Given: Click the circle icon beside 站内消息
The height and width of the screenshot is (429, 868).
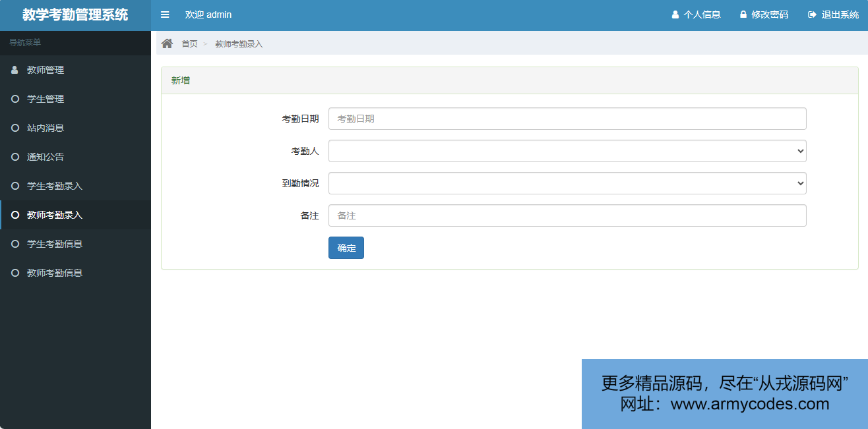Looking at the screenshot, I should [x=15, y=128].
